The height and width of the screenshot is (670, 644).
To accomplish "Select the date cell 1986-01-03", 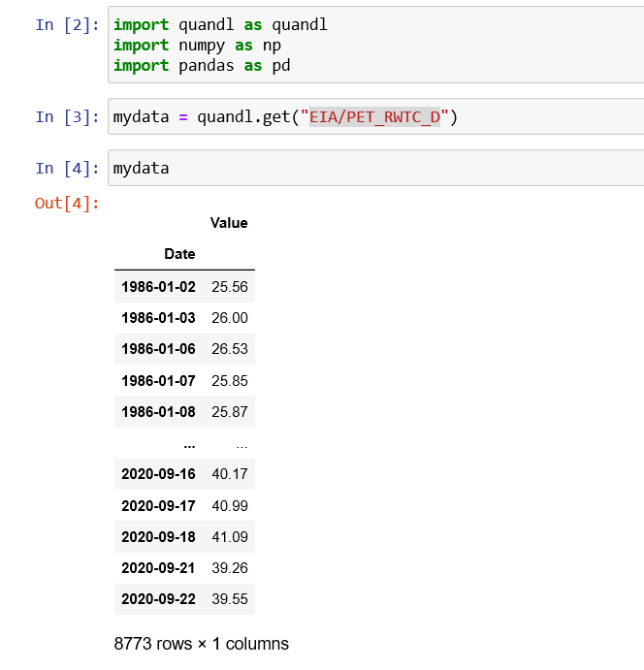I will coord(158,318).
